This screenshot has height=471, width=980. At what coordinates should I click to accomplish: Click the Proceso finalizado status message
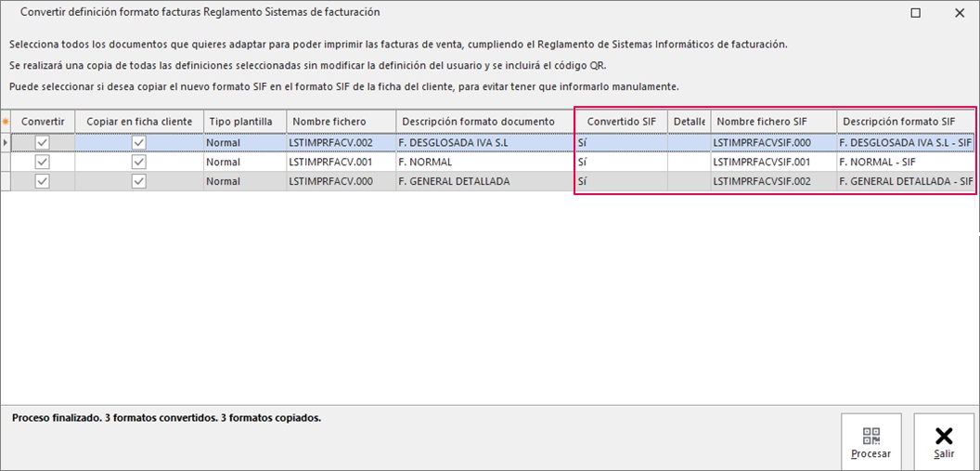166,417
